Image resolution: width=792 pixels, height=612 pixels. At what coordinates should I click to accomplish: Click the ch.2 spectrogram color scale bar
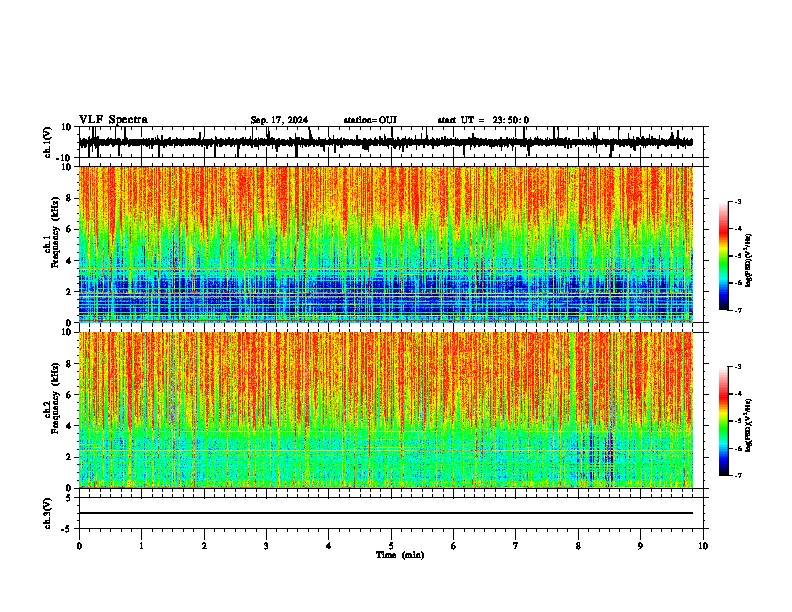tap(723, 421)
